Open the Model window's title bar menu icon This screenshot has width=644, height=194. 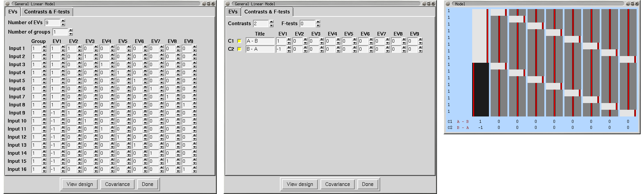pos(448,4)
